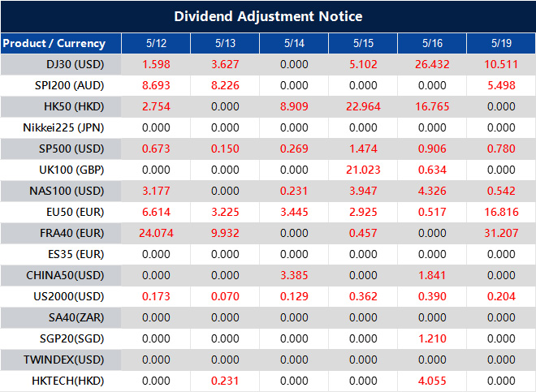The height and width of the screenshot is (392, 536).
Task: Select the 21.023 value for UK100
Action: [363, 170]
